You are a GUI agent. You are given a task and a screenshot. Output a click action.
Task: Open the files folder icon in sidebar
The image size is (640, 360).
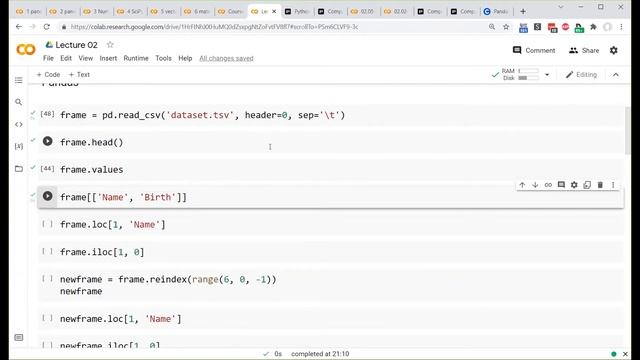[x=19, y=169]
